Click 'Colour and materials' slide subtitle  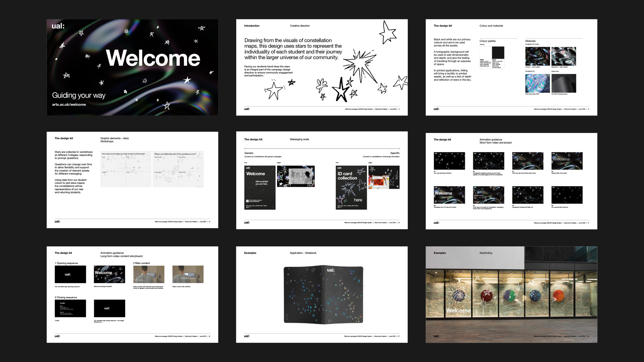(491, 26)
